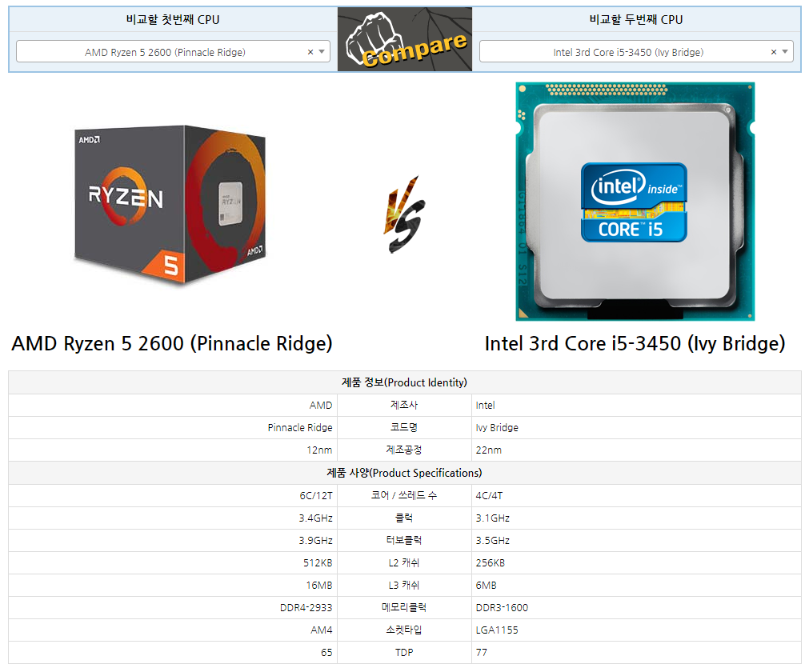The image size is (809, 672).
Task: Click the 비교할 첫번째 CPU label
Action: point(173,19)
